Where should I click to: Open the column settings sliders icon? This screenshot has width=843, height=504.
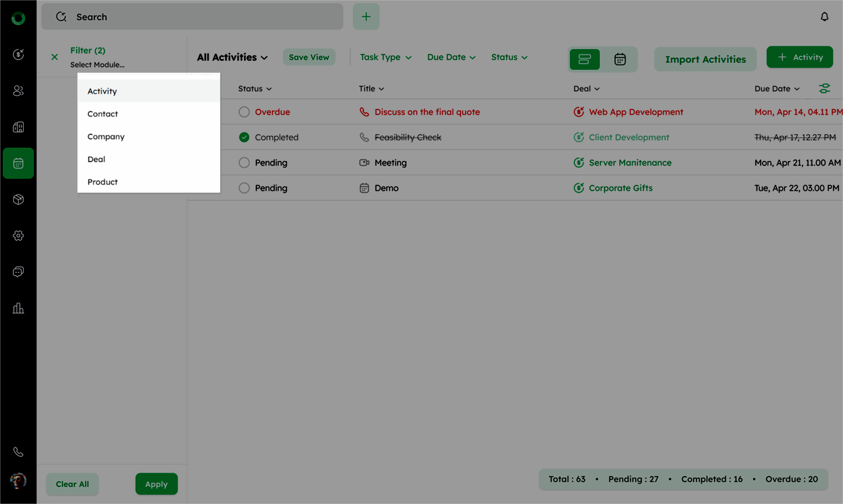coord(824,89)
